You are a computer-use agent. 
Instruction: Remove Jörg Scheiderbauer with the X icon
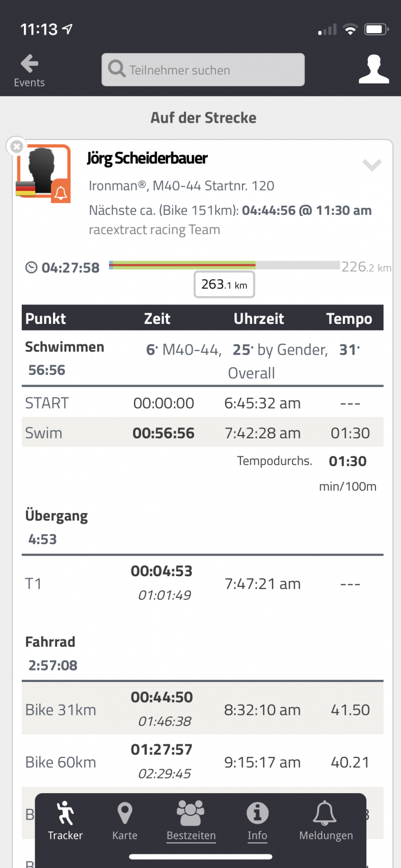coord(17,146)
